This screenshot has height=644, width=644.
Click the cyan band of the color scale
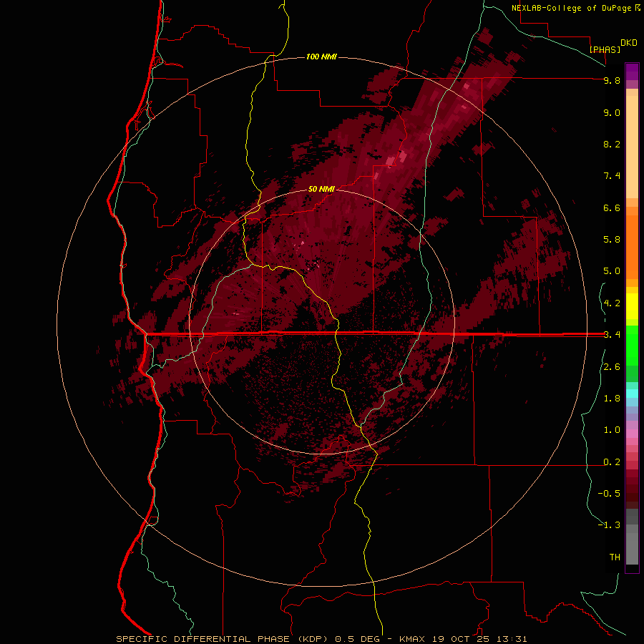click(632, 394)
